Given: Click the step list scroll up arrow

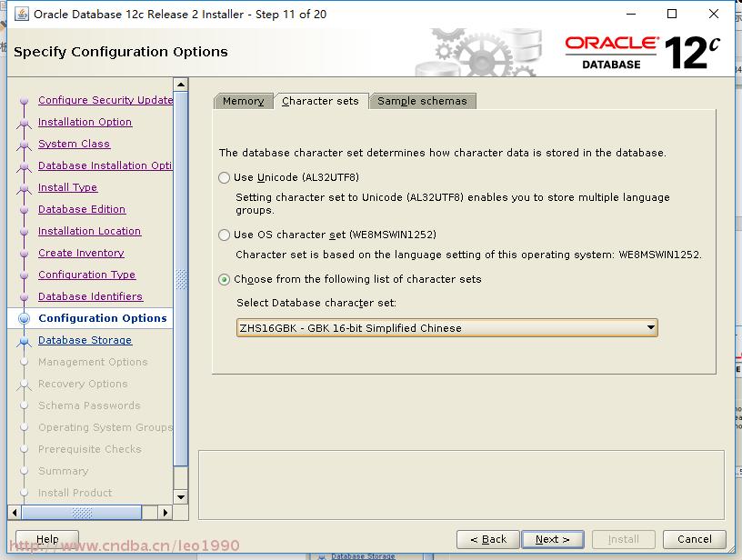Looking at the screenshot, I should point(181,85).
